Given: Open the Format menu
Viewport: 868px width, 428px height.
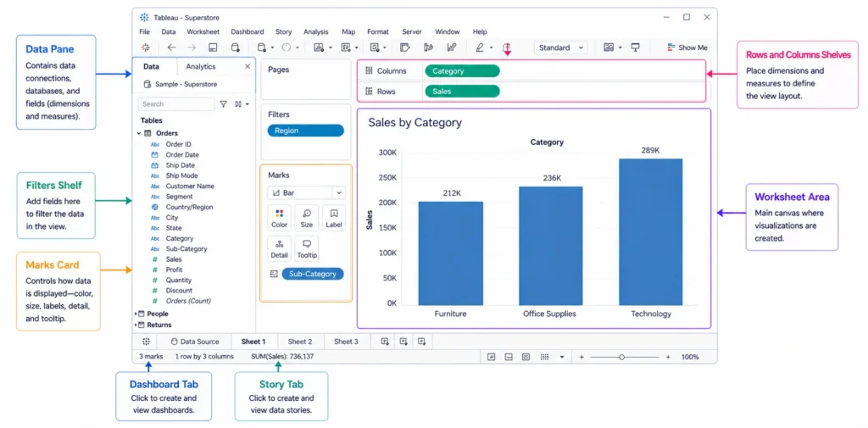Looking at the screenshot, I should coord(378,32).
